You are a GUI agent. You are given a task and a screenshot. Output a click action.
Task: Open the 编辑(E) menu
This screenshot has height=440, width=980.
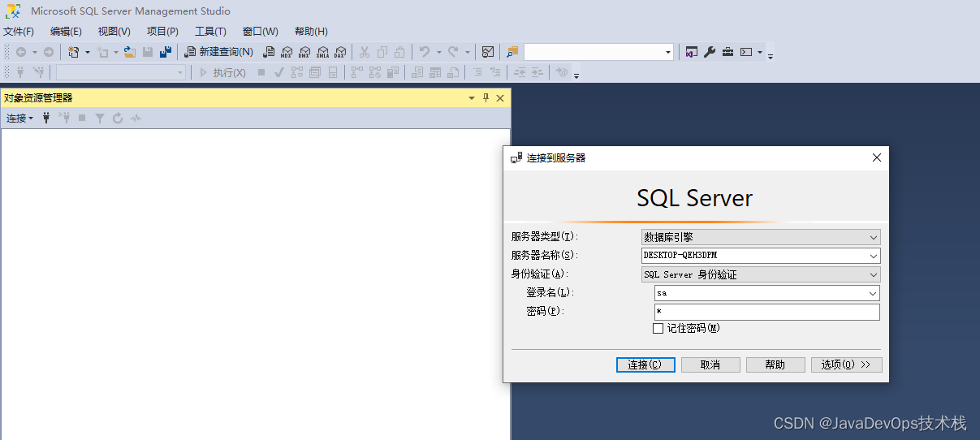(x=66, y=32)
